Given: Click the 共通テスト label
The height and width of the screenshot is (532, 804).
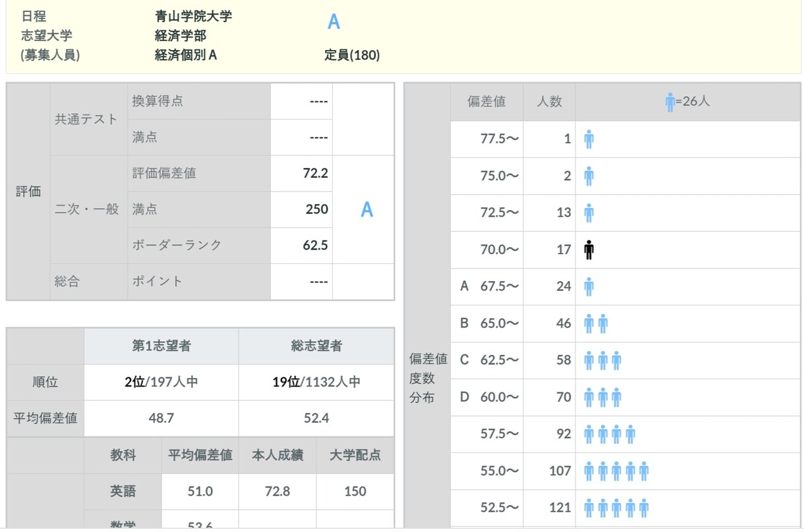Looking at the screenshot, I should [x=86, y=119].
